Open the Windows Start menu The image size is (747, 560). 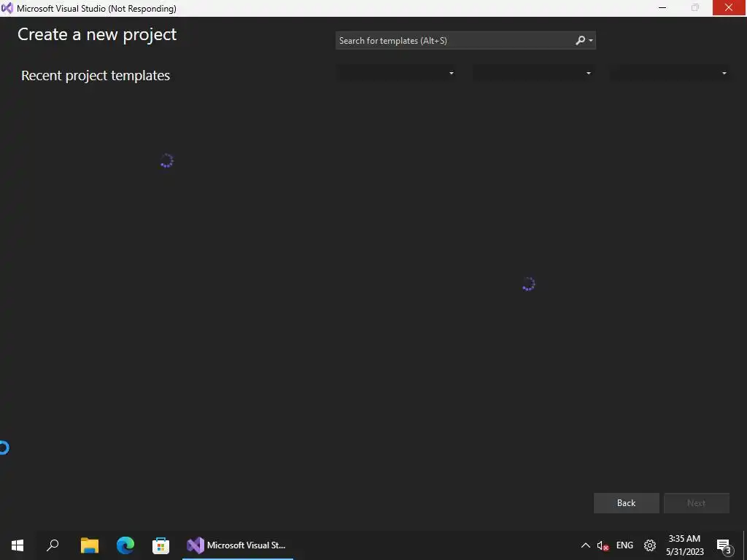pyautogui.click(x=18, y=545)
